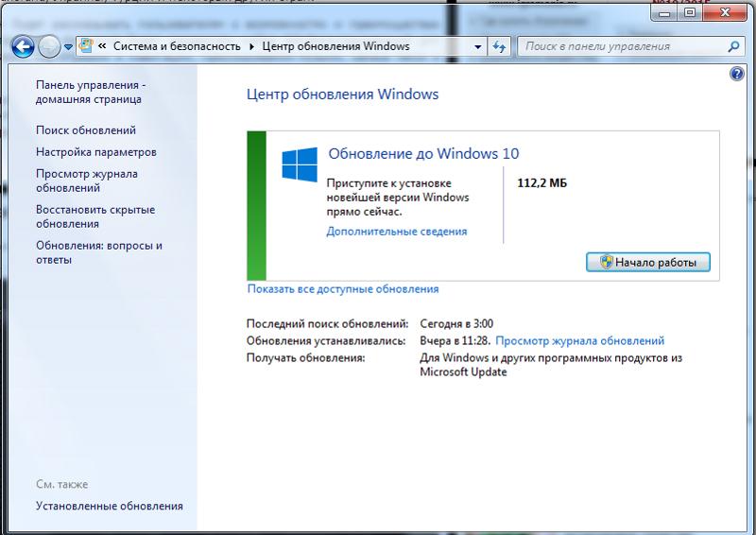Viewport: 756px width, 535px height.
Task: Open 'Панель управления - домашняя страница'
Action: (91, 92)
